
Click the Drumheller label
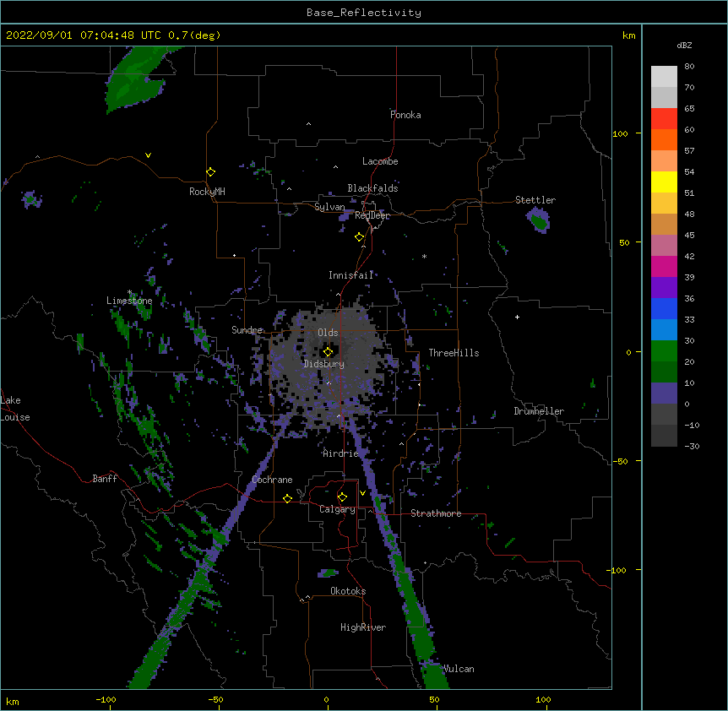point(539,411)
